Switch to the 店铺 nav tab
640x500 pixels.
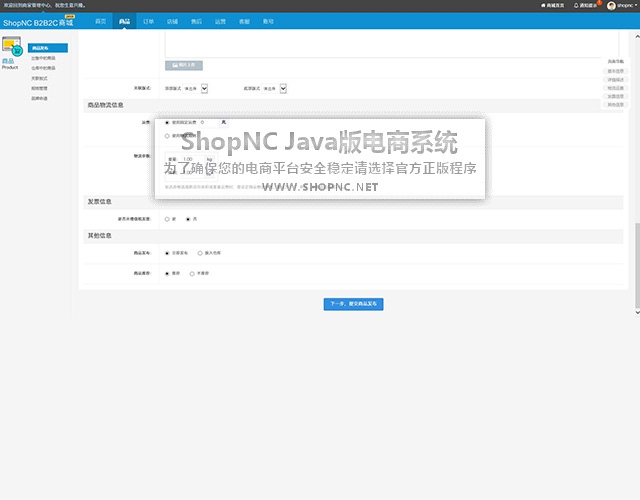coord(172,21)
